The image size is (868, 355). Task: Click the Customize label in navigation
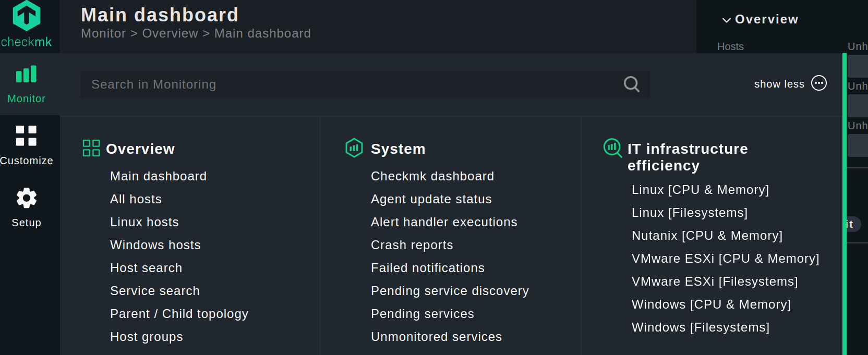point(26,161)
